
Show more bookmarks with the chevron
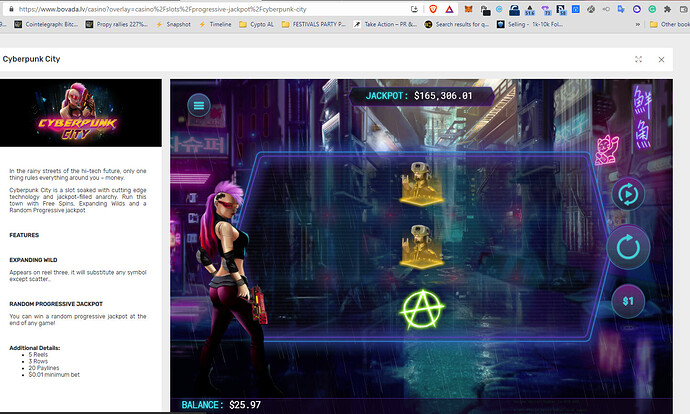[x=638, y=24]
